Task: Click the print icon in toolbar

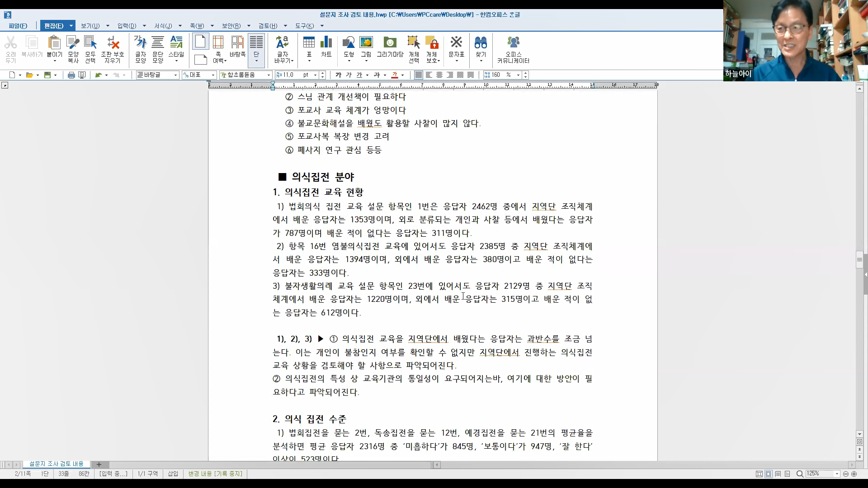Action: click(71, 75)
